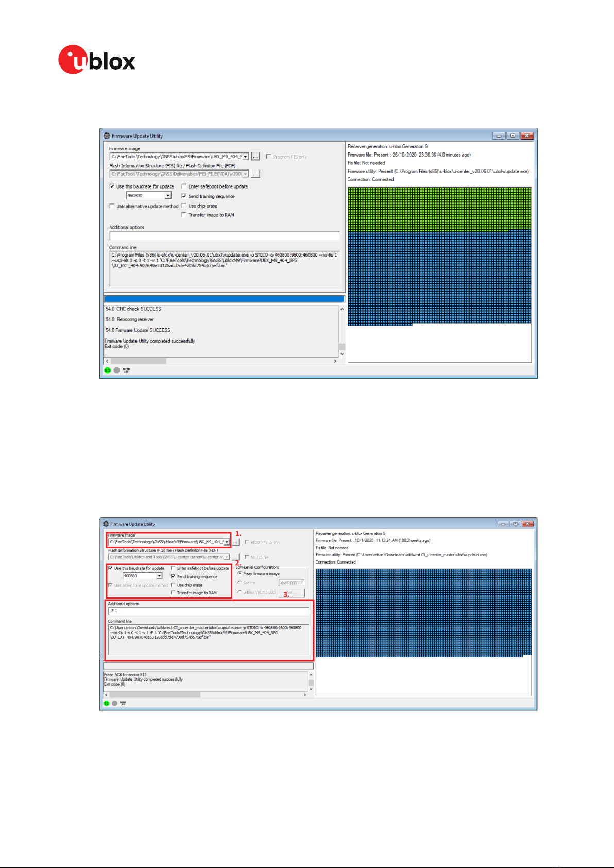Toggle 'Enter safeboot before update' in all-blue map window
614x868 pixels.
click(x=173, y=568)
